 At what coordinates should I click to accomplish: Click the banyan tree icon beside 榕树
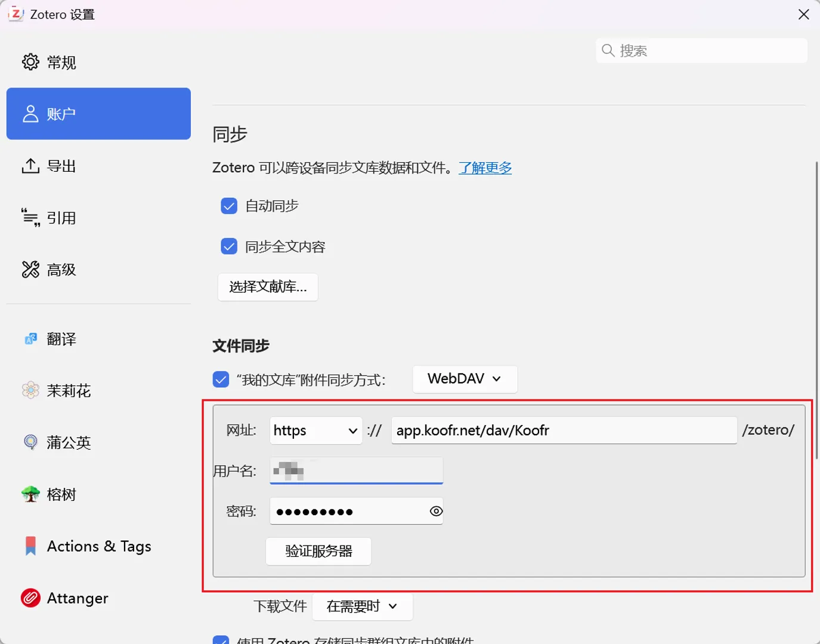[30, 494]
